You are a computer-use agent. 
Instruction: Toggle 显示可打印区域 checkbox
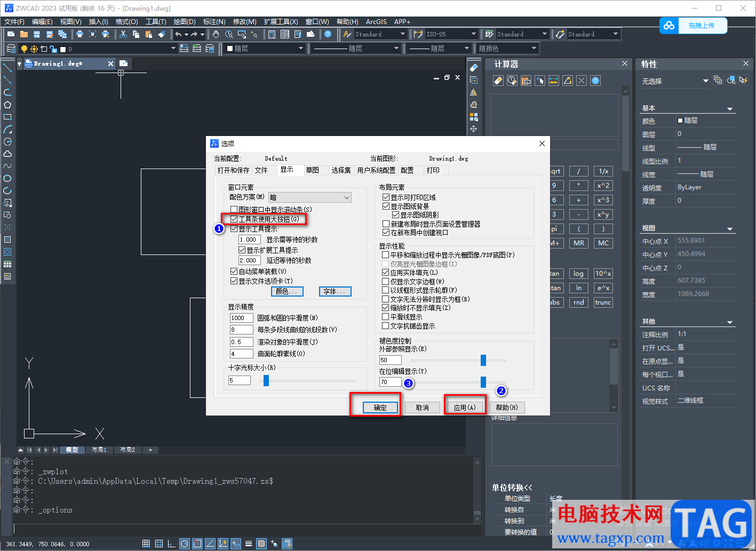point(386,197)
